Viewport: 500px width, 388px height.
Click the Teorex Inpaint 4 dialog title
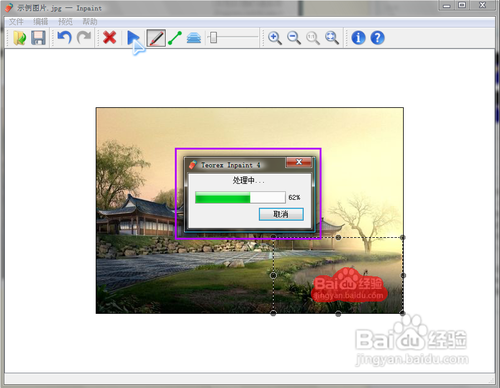pos(230,165)
